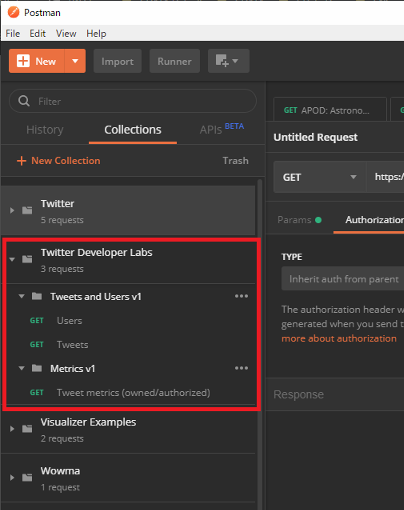This screenshot has width=404, height=510.
Task: Open the GET method dropdown
Action: click(x=320, y=177)
